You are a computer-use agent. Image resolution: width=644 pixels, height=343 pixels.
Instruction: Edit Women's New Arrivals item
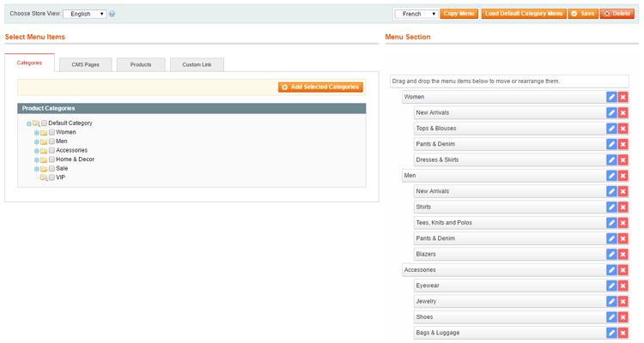tap(611, 113)
